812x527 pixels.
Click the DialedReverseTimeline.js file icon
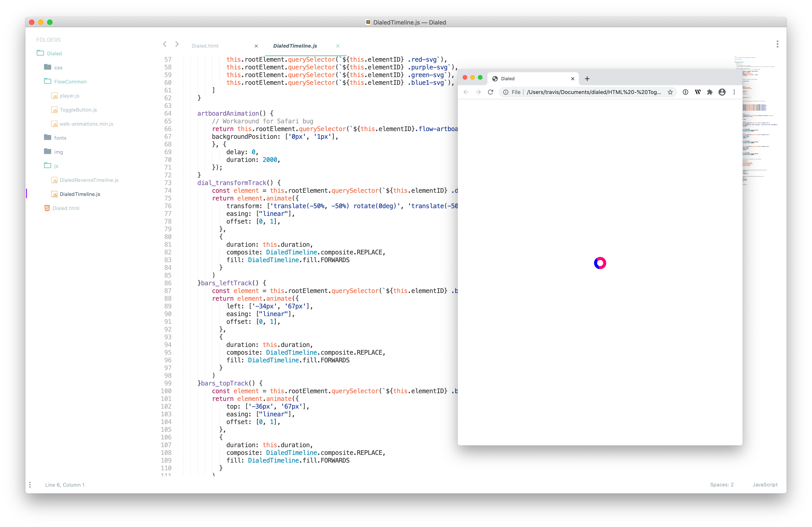54,180
